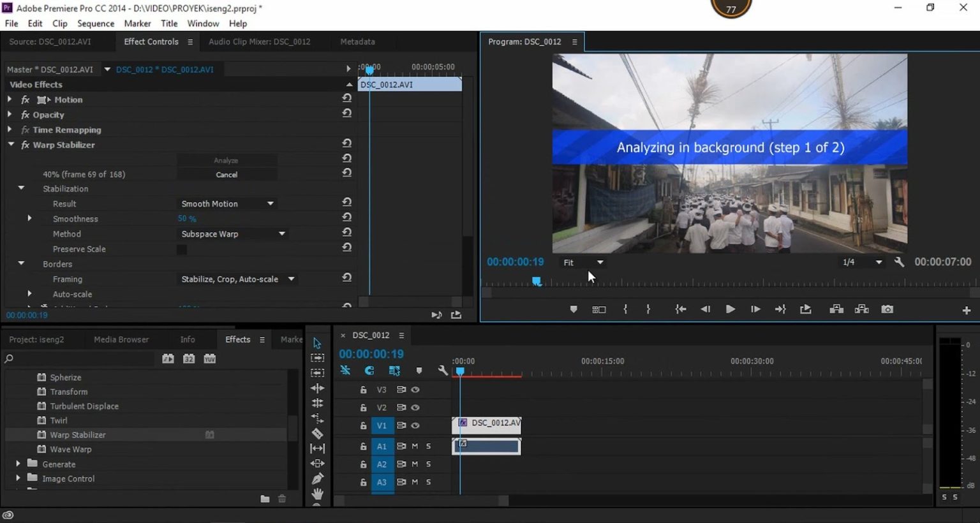Image resolution: width=980 pixels, height=523 pixels.
Task: Select the Rate Stretch tool
Action: (317, 418)
